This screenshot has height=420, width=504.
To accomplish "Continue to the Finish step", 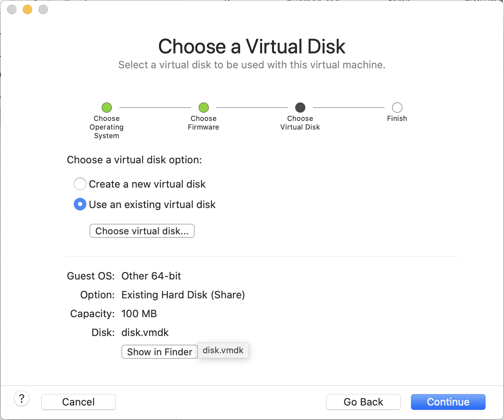I will pos(448,402).
